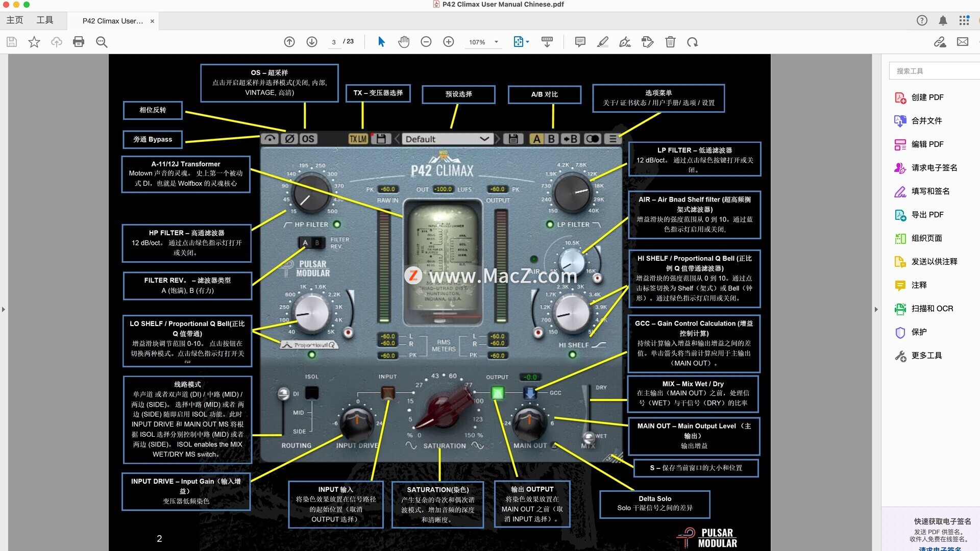Open notifications via the bell icon
Screen dimensions: 980x551
tap(943, 20)
